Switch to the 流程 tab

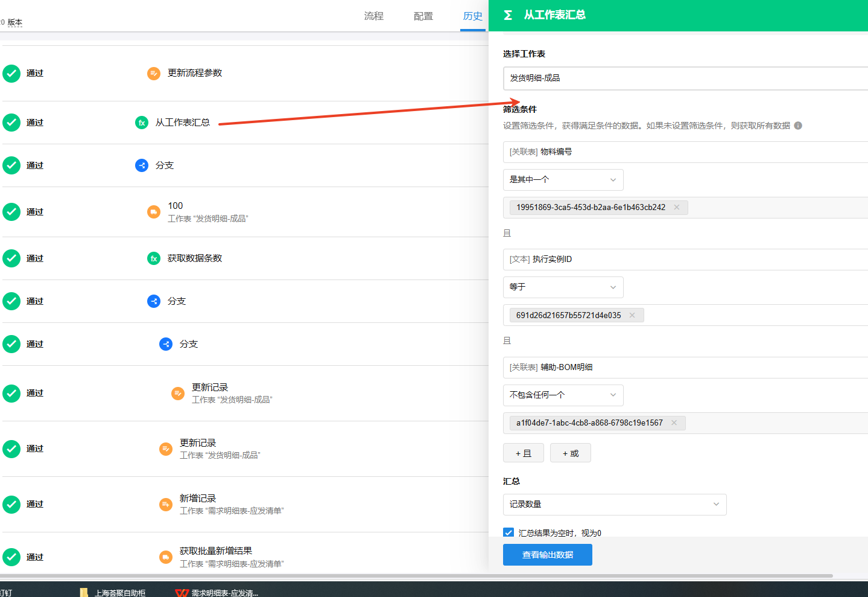click(373, 16)
